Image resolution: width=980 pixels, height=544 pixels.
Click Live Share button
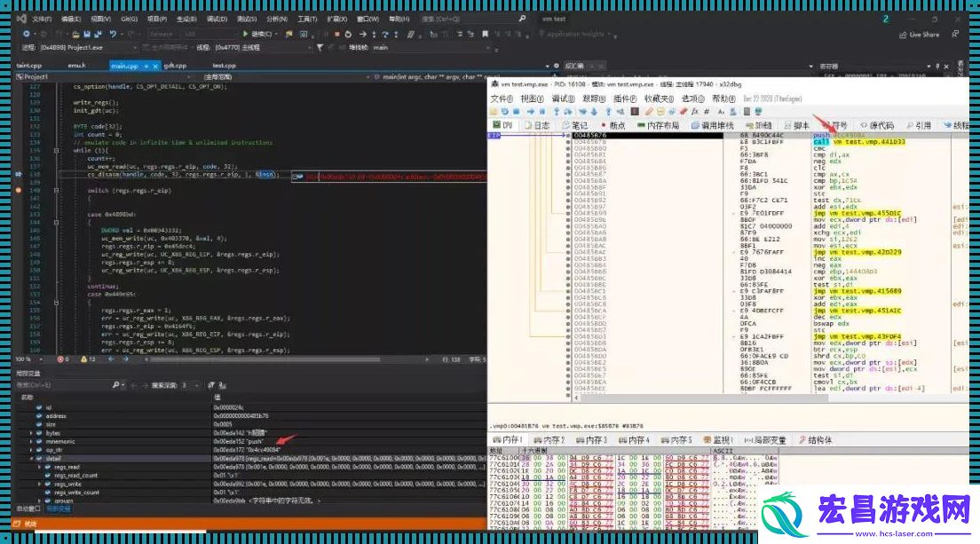tap(920, 35)
